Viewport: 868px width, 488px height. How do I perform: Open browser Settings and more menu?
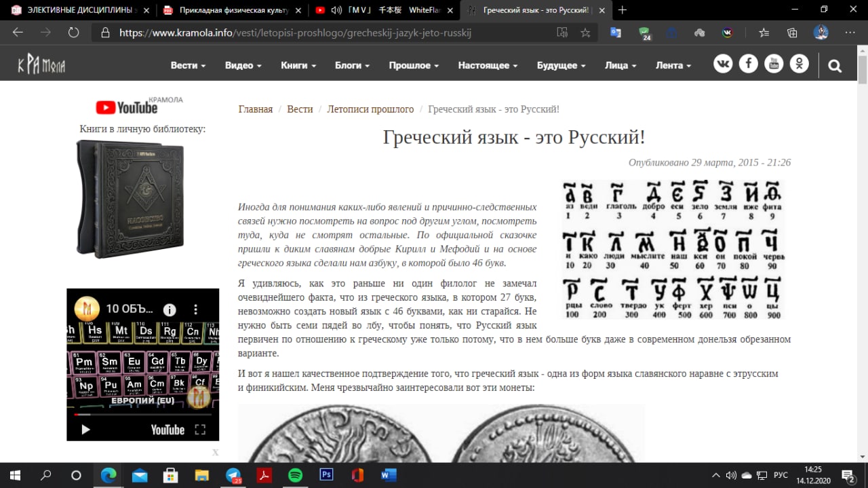point(850,32)
